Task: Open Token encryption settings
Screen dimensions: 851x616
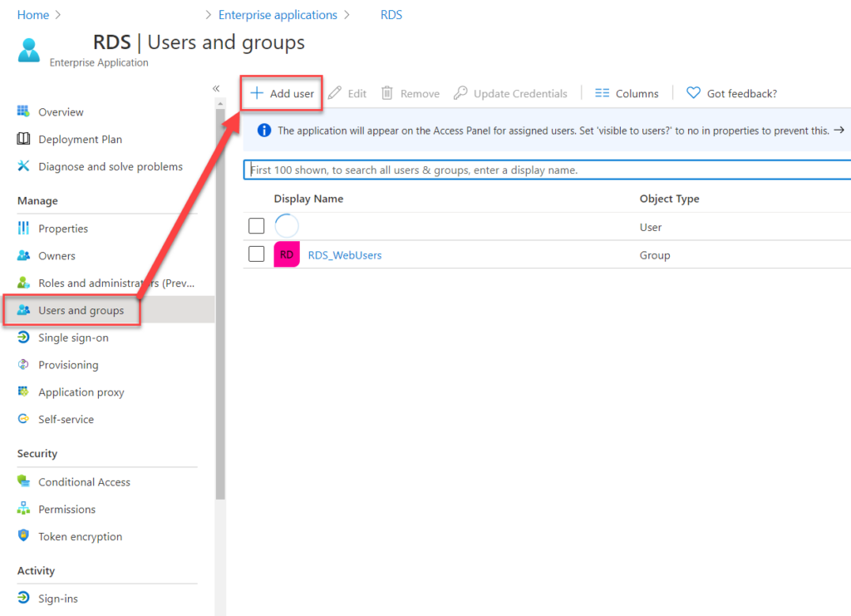Action: pyautogui.click(x=78, y=536)
